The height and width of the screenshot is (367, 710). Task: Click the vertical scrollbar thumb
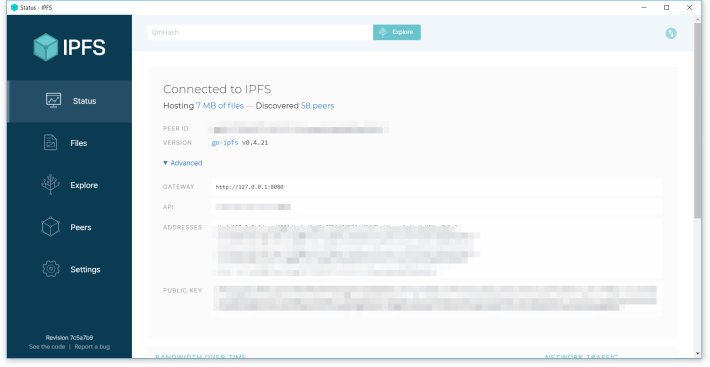pyautogui.click(x=697, y=120)
